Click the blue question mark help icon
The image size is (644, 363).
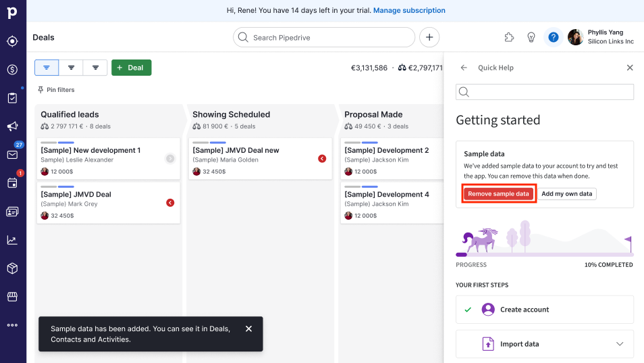tap(554, 37)
